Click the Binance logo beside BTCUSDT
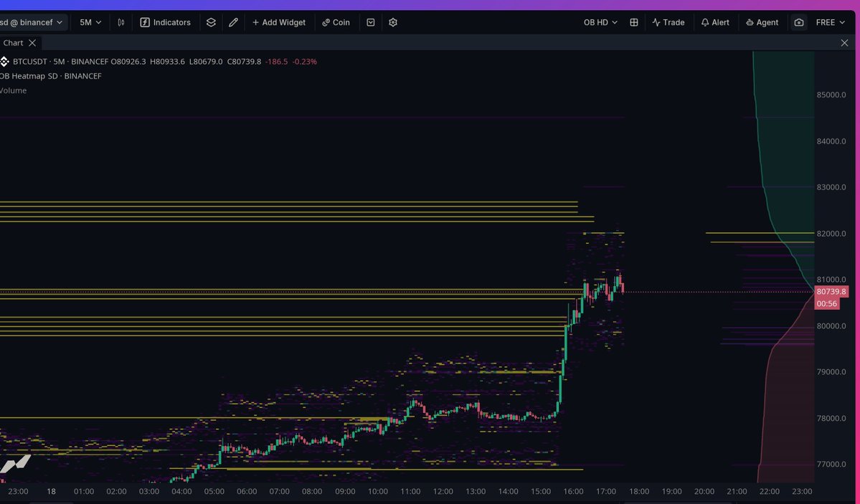This screenshot has width=860, height=504. pyautogui.click(x=4, y=62)
